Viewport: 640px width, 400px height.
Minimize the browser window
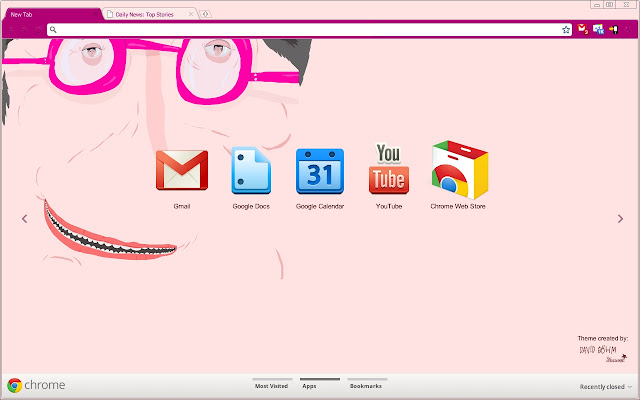597,4
